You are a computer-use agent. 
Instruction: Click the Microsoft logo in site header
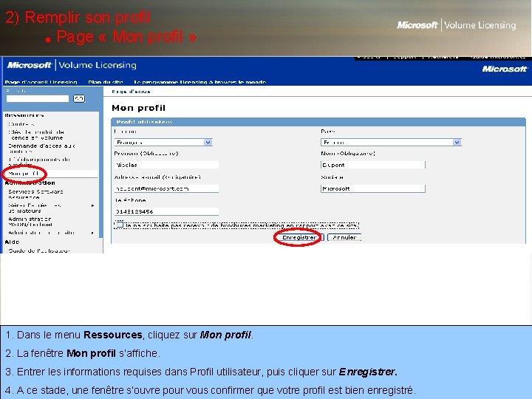click(x=505, y=69)
